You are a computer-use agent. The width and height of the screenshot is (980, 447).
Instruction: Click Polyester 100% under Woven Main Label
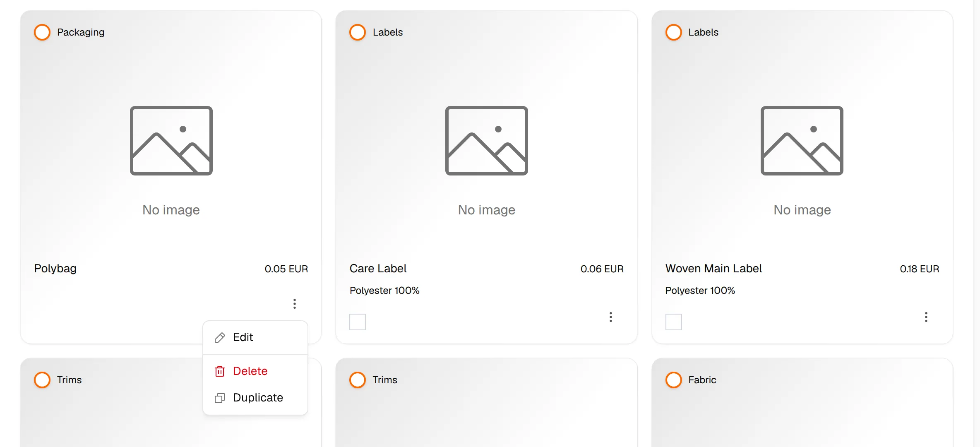click(x=700, y=291)
